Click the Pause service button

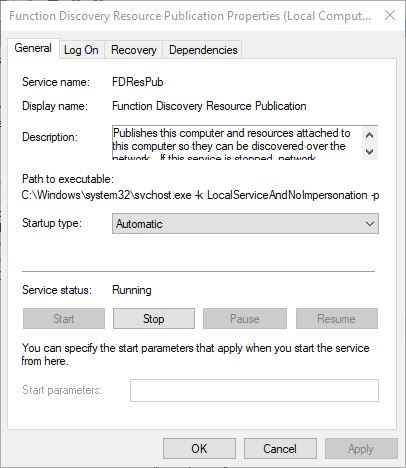point(245,319)
